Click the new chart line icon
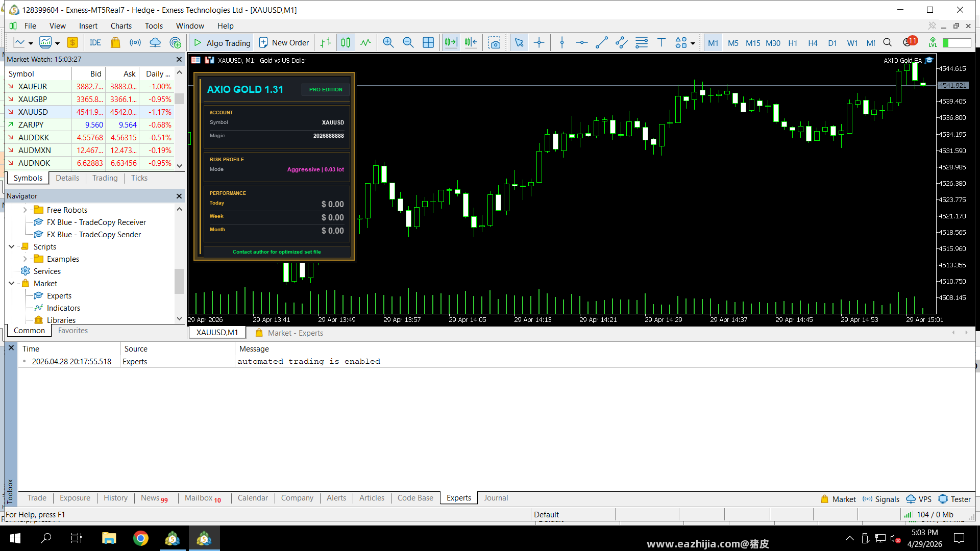 point(19,43)
